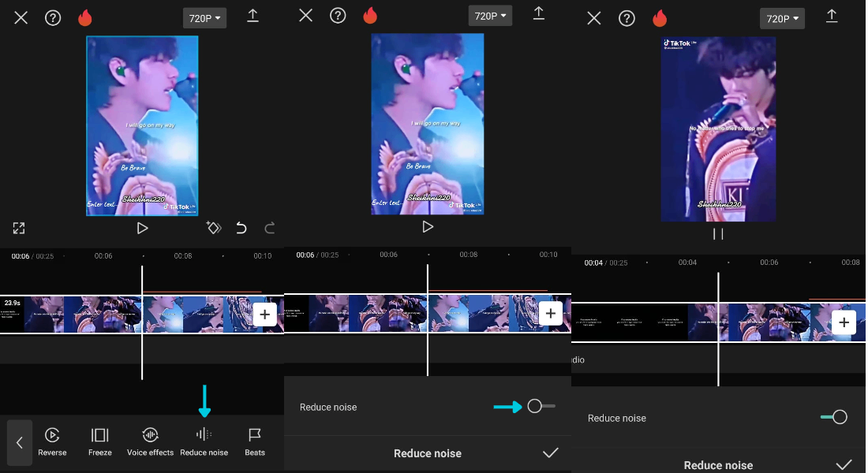Viewport: 868px width, 473px height.
Task: Redo action in left screen
Action: [270, 228]
